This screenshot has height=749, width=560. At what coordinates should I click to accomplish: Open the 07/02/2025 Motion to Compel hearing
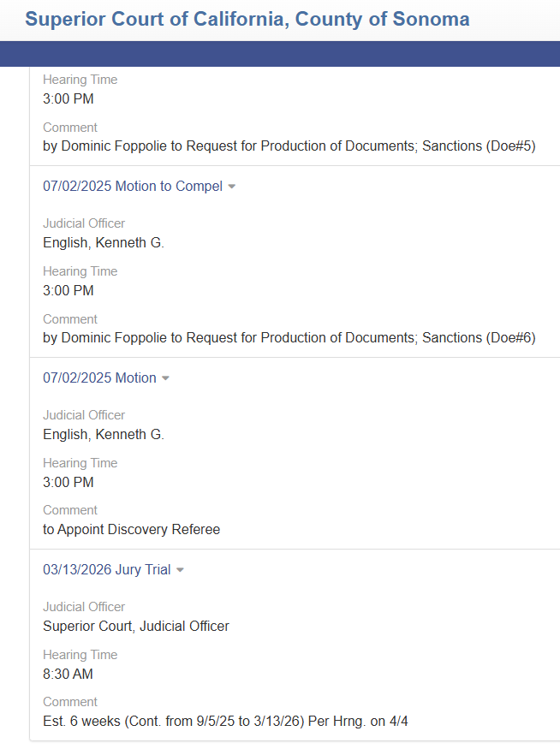click(x=133, y=187)
